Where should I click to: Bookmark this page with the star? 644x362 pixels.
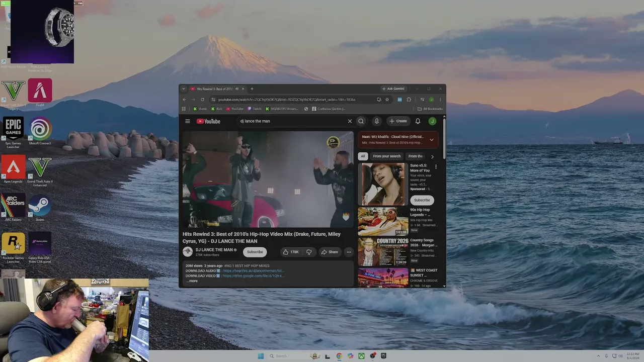click(387, 100)
